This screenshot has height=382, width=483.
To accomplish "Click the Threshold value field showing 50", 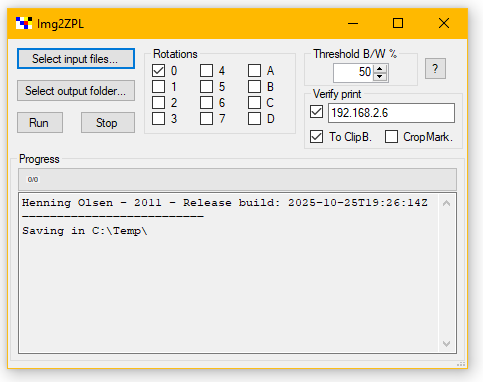I will tap(353, 72).
